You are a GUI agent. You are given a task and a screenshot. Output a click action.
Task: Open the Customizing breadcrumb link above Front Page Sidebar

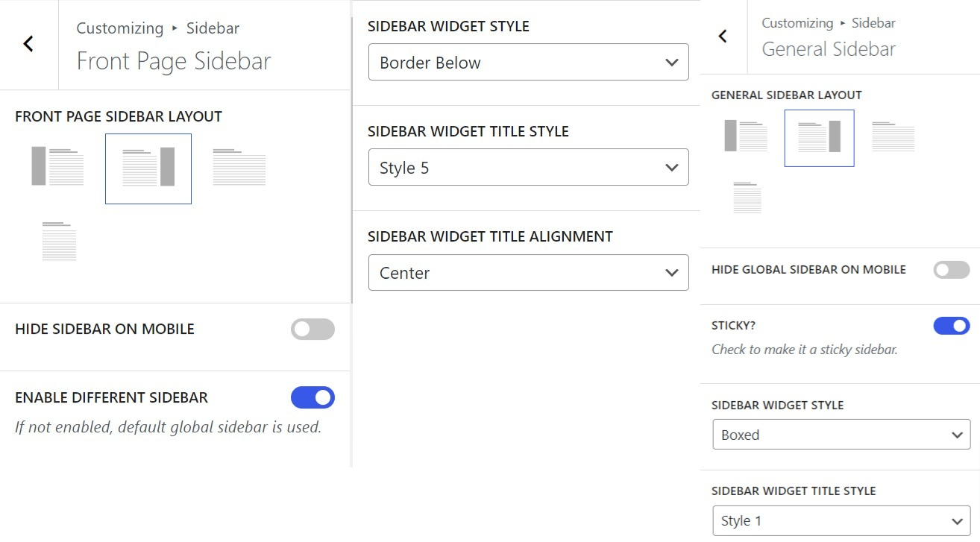(x=119, y=28)
